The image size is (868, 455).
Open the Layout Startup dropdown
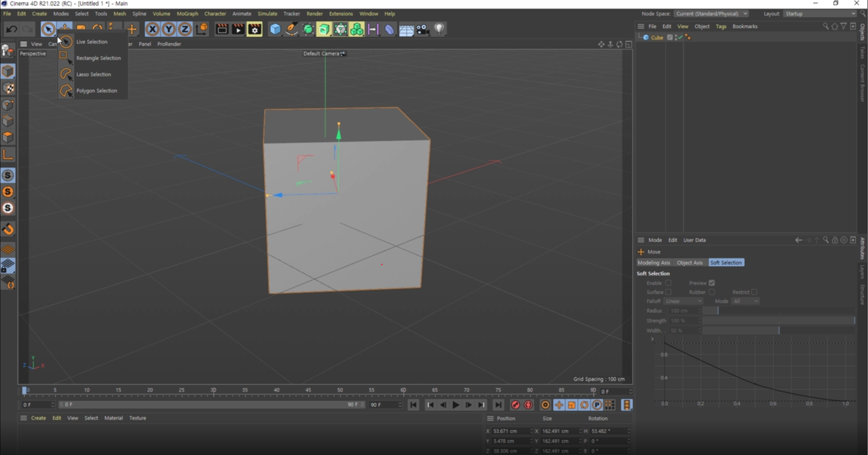819,14
